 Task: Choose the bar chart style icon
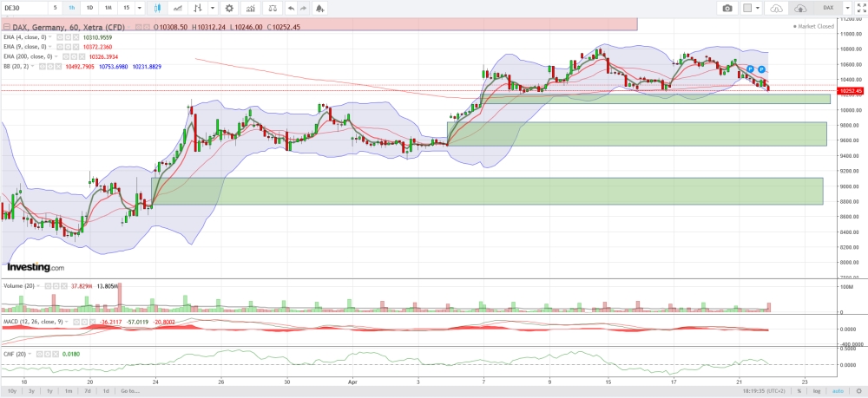(198, 8)
